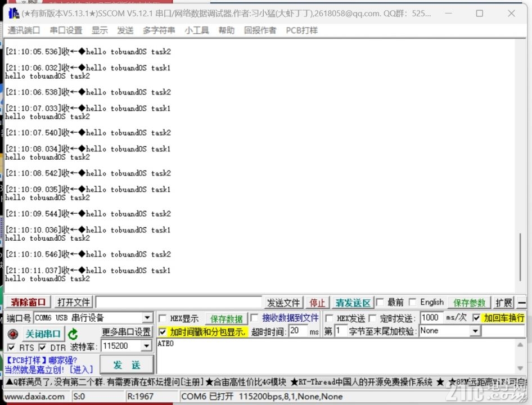Open the 小工具 menu

coord(197,30)
